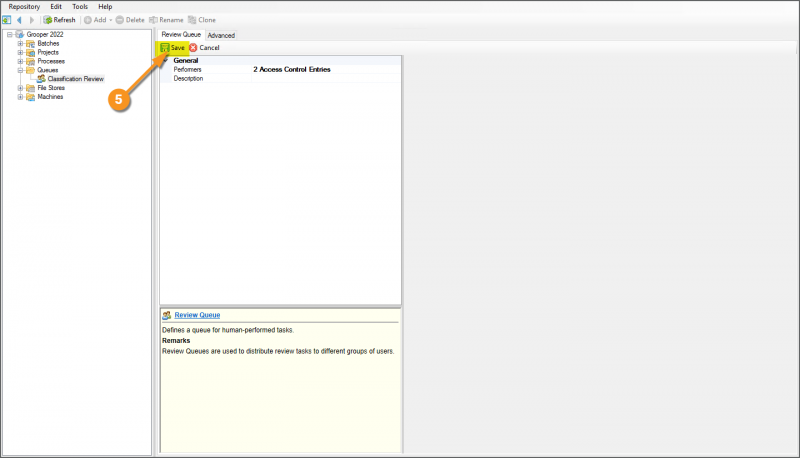Select Classification Review in the tree

point(76,79)
